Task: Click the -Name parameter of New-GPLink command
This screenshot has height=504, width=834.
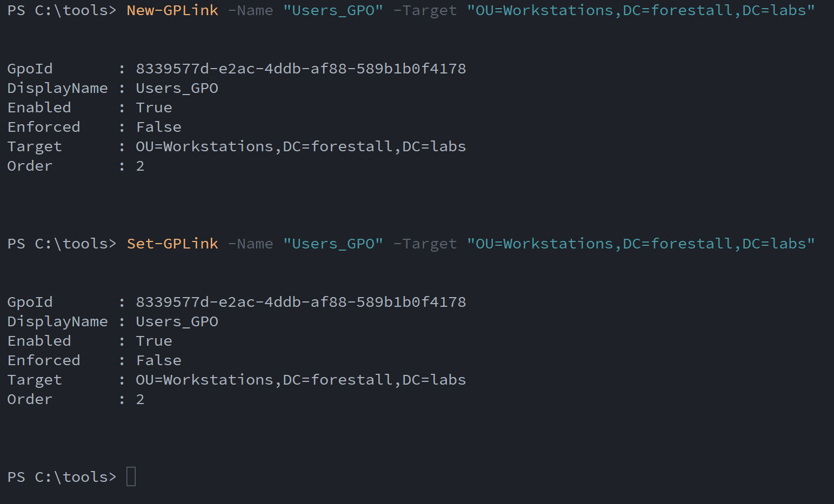Action: 250,10
